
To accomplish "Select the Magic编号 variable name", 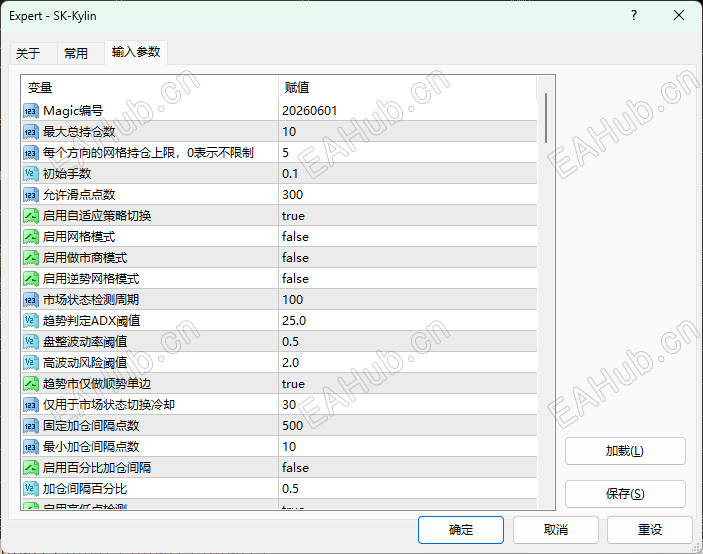I will click(x=73, y=111).
